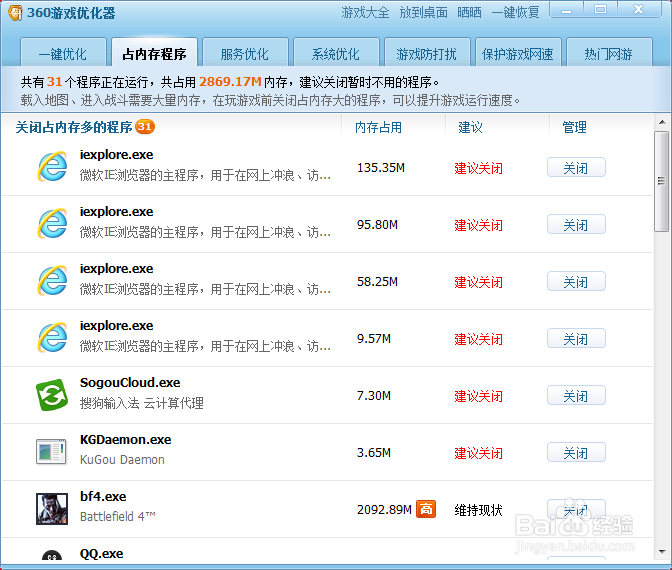Click the Battlefield 4 game icon
The width and height of the screenshot is (672, 570).
click(52, 509)
